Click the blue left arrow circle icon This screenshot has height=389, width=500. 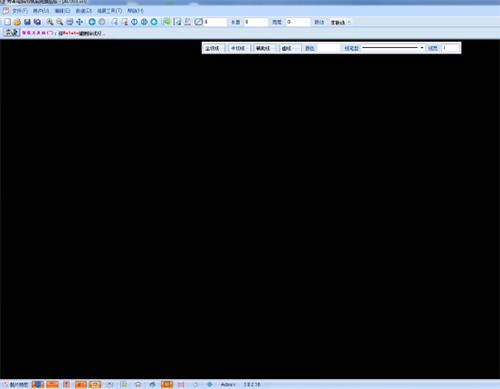92,22
